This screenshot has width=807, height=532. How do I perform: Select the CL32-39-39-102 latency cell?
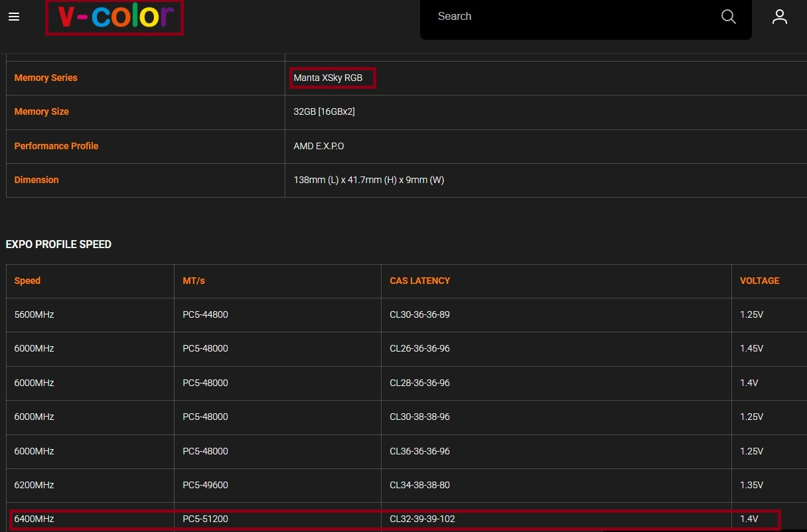(422, 519)
